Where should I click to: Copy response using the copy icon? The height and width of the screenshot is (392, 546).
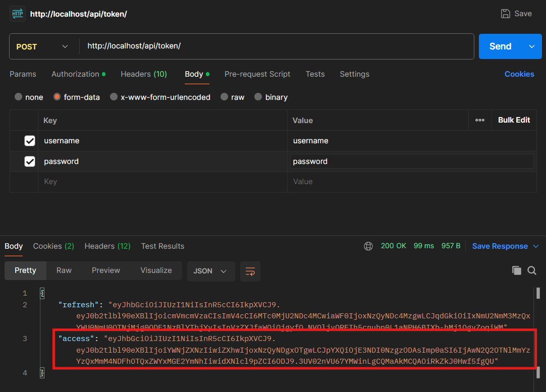coord(516,270)
